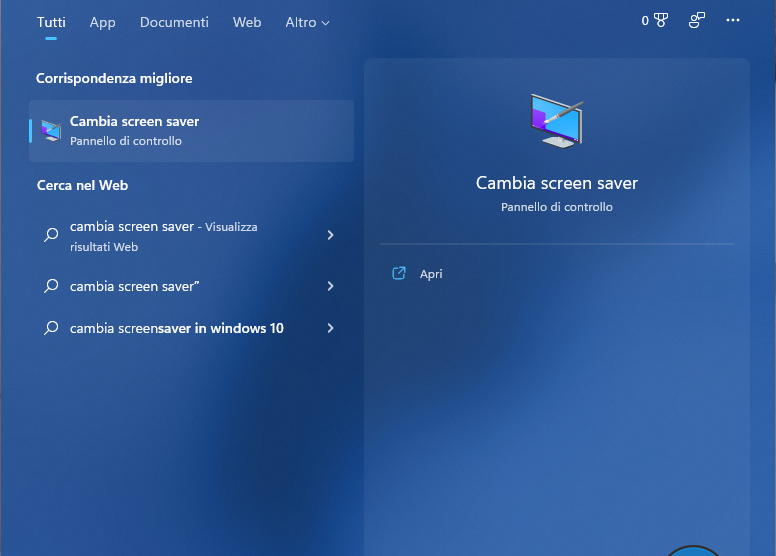Open the Cambia screen saver best match
776x556 pixels.
tap(192, 131)
